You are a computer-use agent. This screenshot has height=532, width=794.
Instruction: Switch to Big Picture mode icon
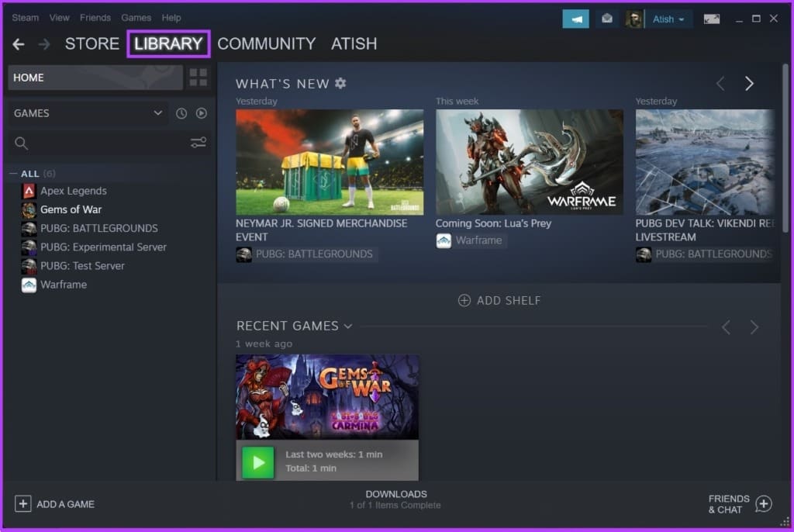(712, 19)
